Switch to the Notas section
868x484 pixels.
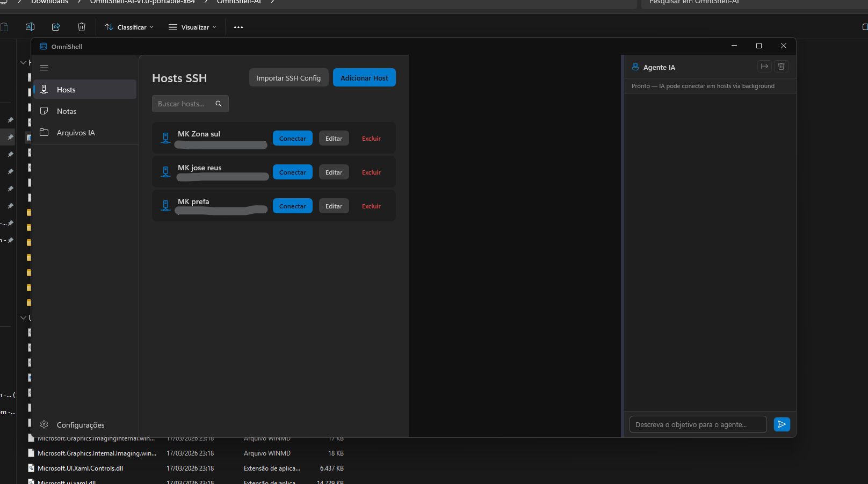click(66, 111)
